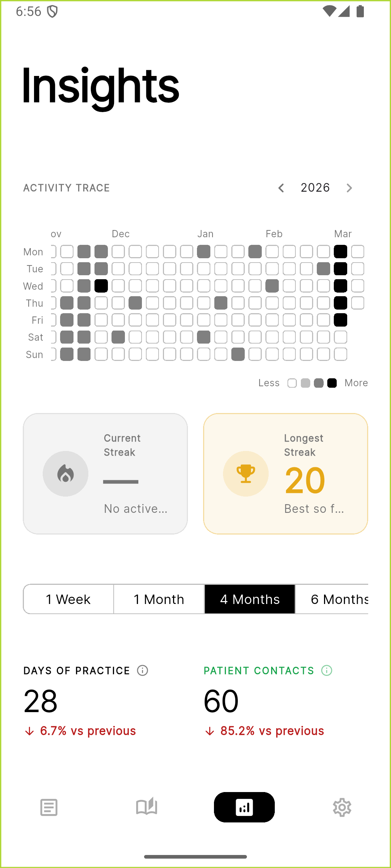Select the Insights bar-chart tab icon
Screen dimensions: 391x868
tap(244, 807)
